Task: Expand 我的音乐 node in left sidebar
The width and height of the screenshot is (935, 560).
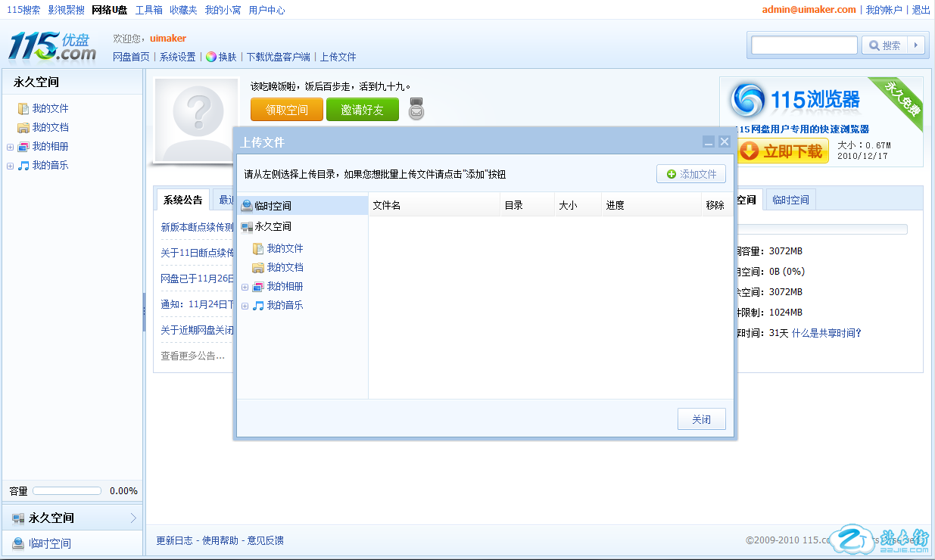Action: (10, 166)
